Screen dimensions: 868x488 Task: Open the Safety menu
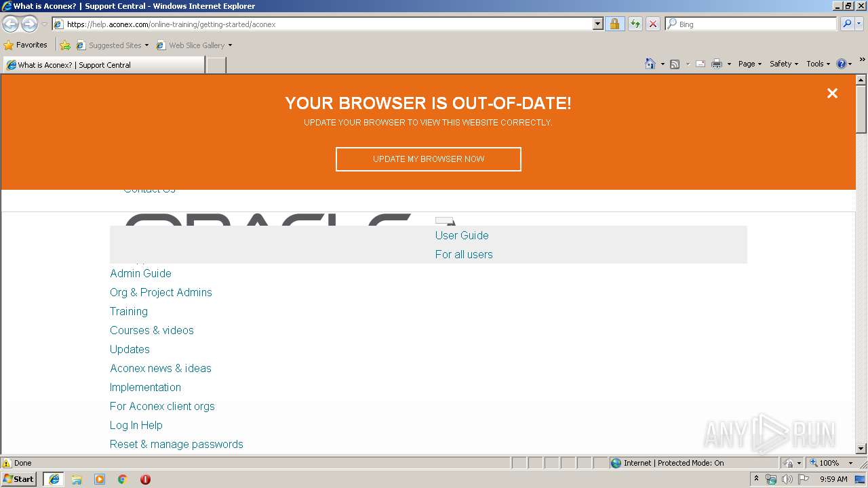tap(784, 64)
